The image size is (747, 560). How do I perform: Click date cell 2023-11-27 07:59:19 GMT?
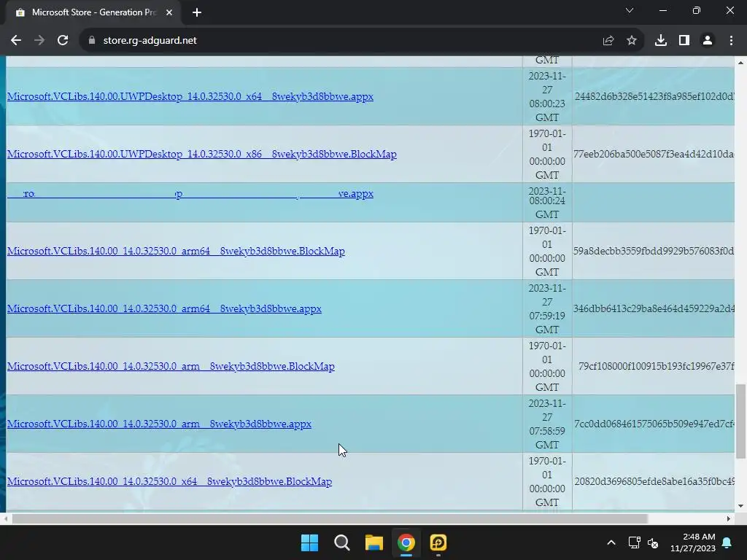click(547, 308)
